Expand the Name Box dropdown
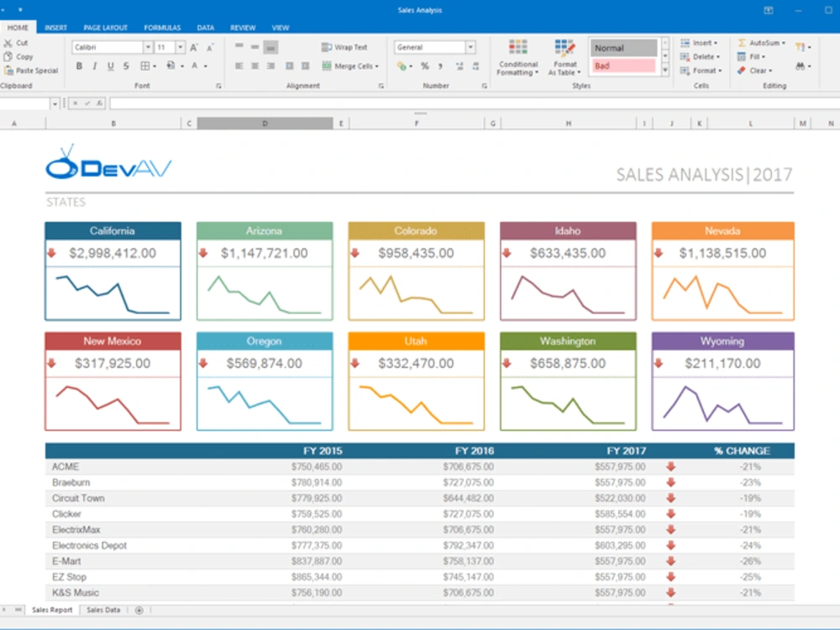The image size is (840, 630). point(55,103)
